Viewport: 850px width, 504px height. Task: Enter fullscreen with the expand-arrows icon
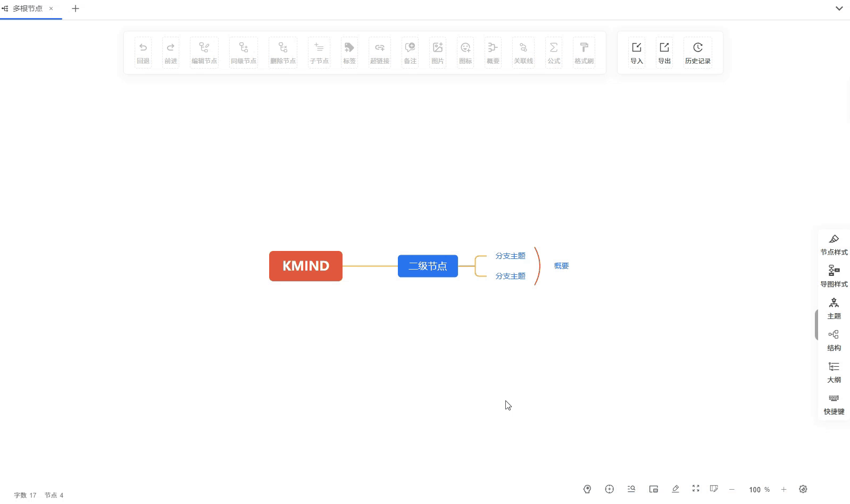(x=696, y=488)
